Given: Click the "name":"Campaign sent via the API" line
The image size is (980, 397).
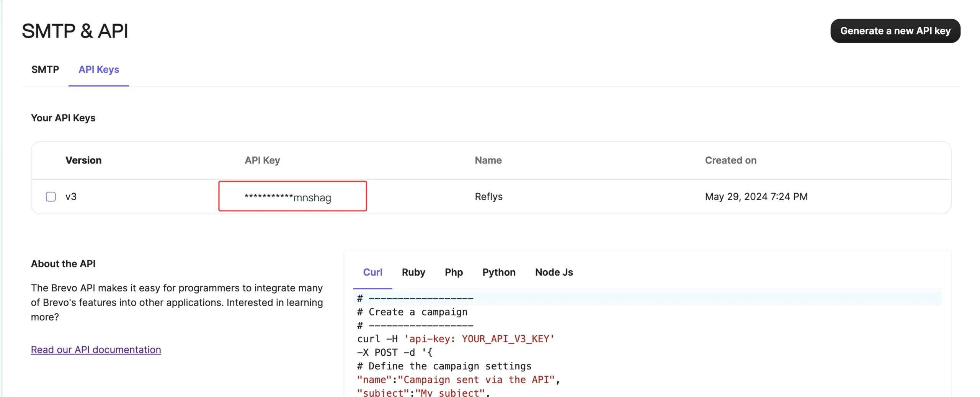Looking at the screenshot, I should (458, 379).
